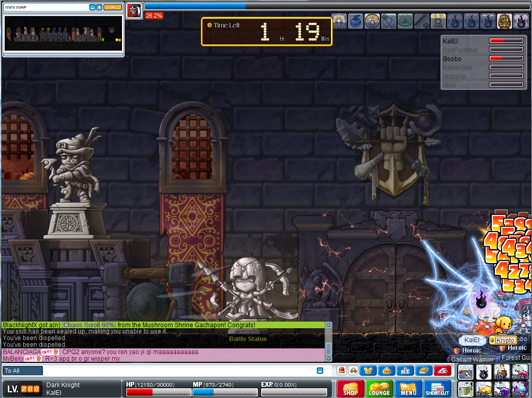532x398 pixels.
Task: Click the green eye buff icon
Action: 405,21
